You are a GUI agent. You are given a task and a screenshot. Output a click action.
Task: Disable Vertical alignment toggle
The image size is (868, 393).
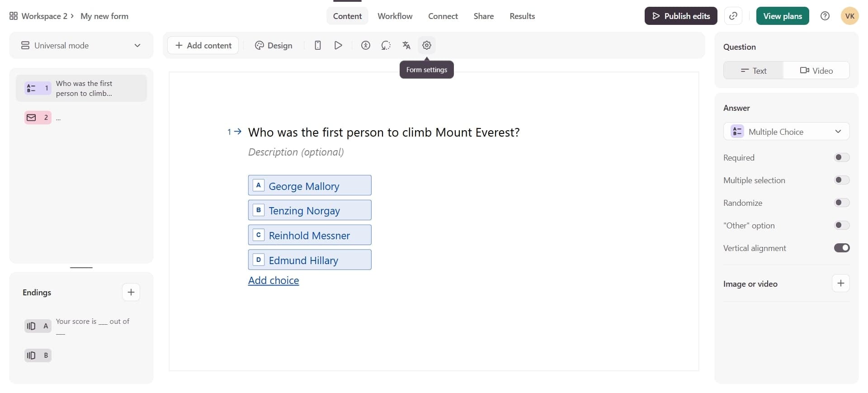tap(841, 248)
